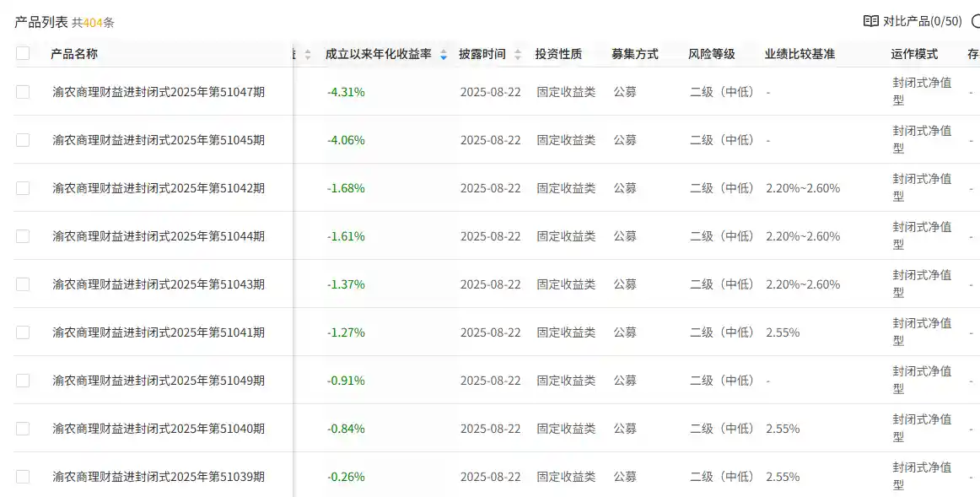The width and height of the screenshot is (980, 497).
Task: Click sort icon next to 披露时间 column
Action: point(516,52)
